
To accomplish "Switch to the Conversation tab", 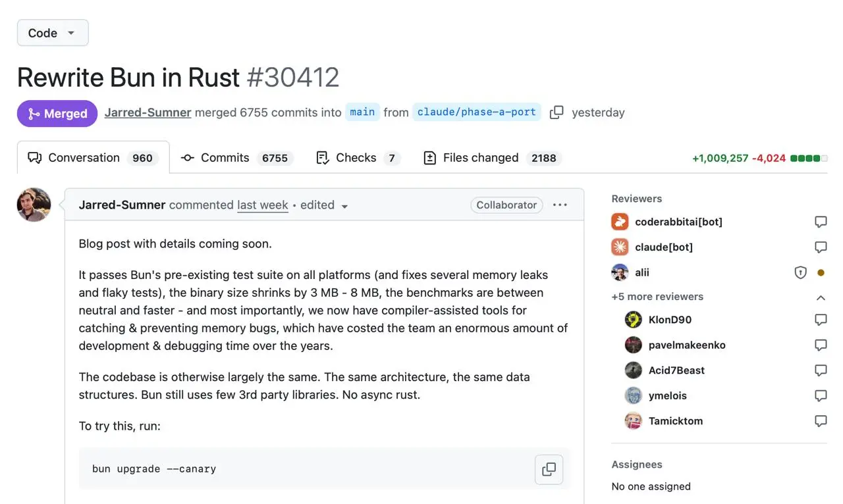I will coord(93,158).
